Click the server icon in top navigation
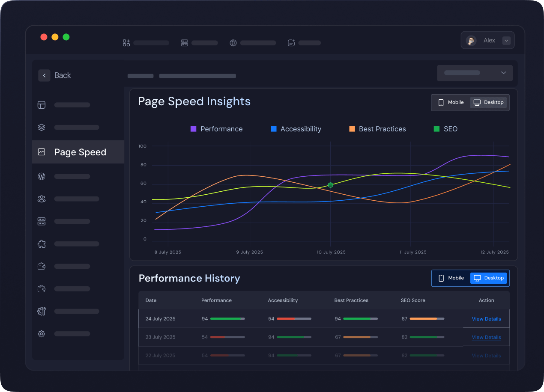 pos(185,43)
